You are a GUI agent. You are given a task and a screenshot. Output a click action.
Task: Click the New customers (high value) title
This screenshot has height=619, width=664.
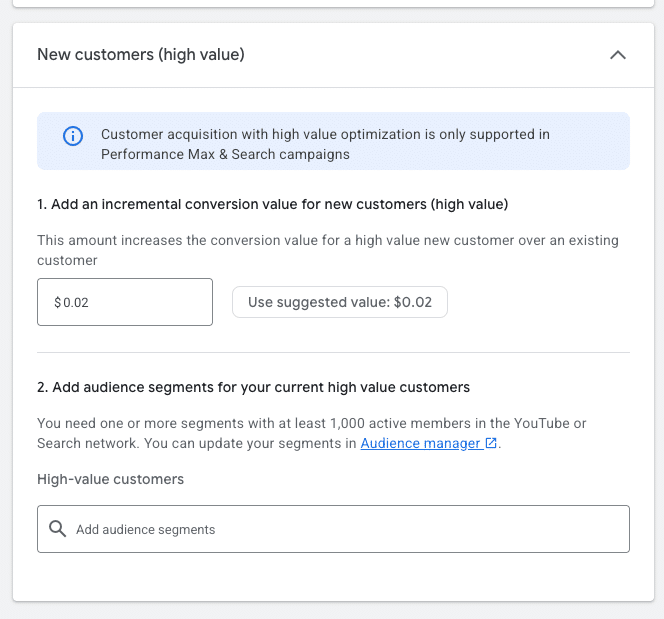coord(141,55)
